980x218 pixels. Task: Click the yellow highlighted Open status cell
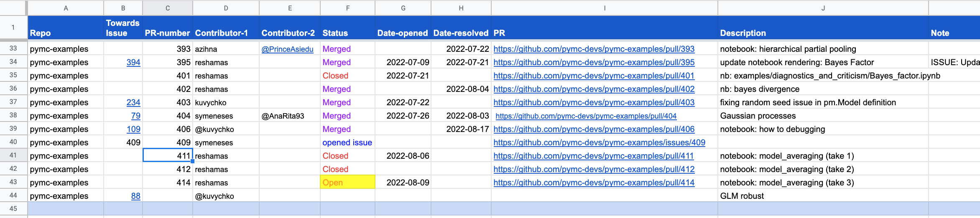347,183
